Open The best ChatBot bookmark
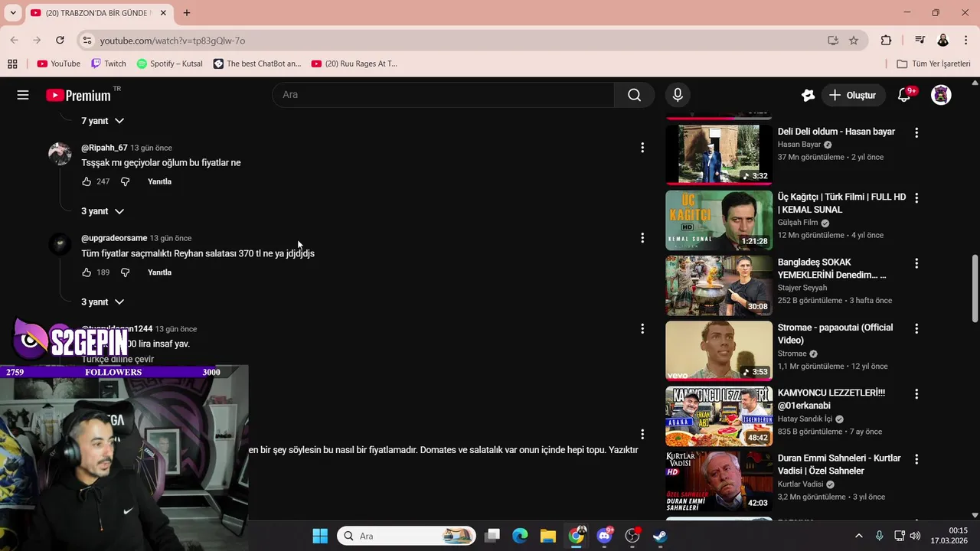The height and width of the screenshot is (551, 980). point(257,64)
